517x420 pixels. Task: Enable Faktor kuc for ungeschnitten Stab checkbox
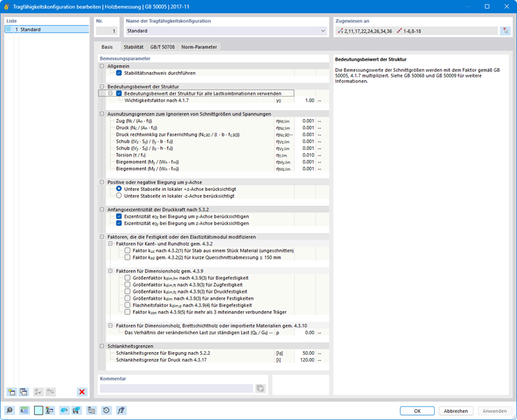pos(128,250)
